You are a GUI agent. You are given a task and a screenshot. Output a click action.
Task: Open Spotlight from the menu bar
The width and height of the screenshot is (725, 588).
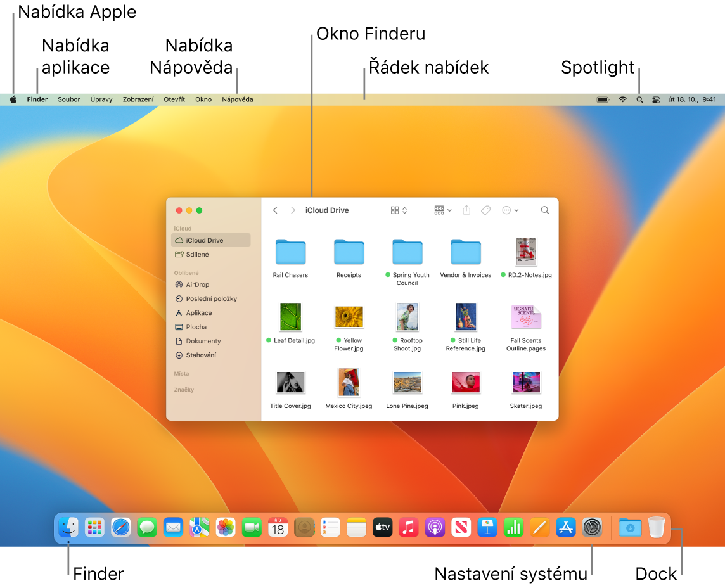tap(639, 99)
